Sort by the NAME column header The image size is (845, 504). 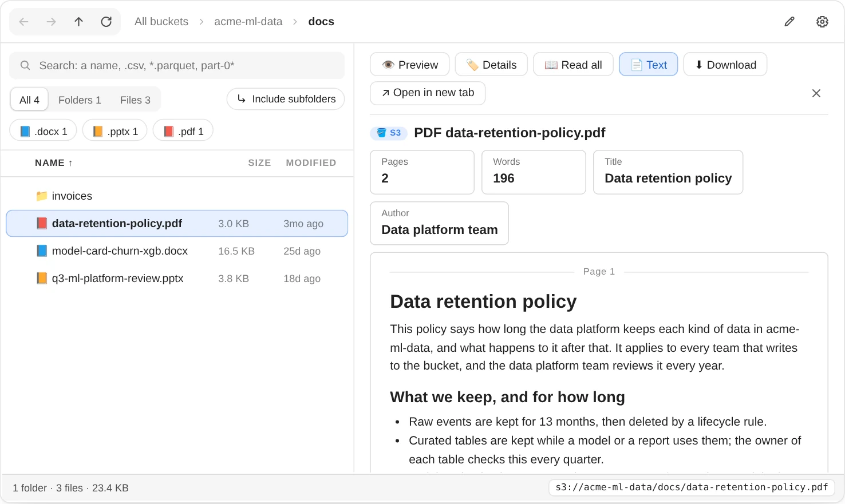[54, 163]
